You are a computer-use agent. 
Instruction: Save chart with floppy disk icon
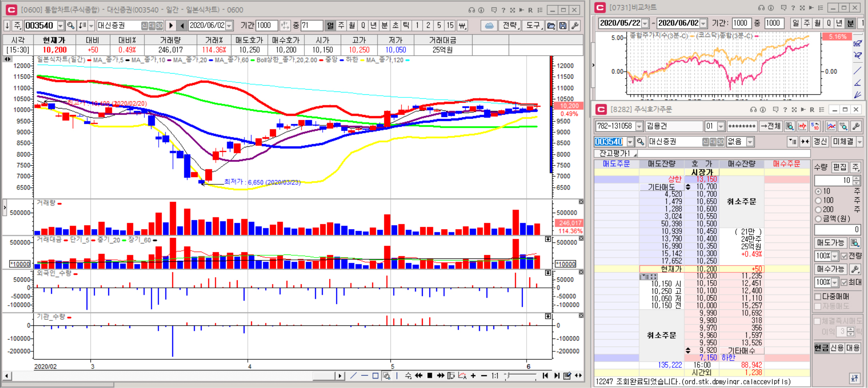click(563, 26)
